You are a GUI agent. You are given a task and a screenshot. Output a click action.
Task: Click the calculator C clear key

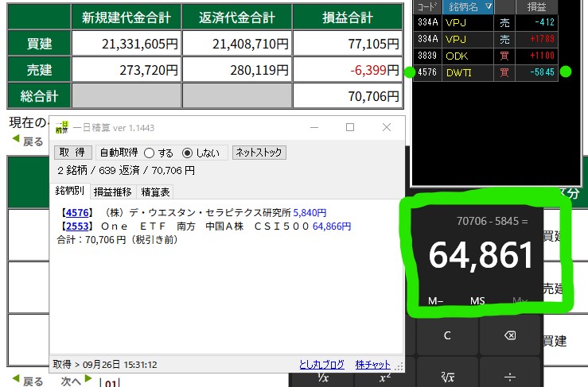(447, 335)
